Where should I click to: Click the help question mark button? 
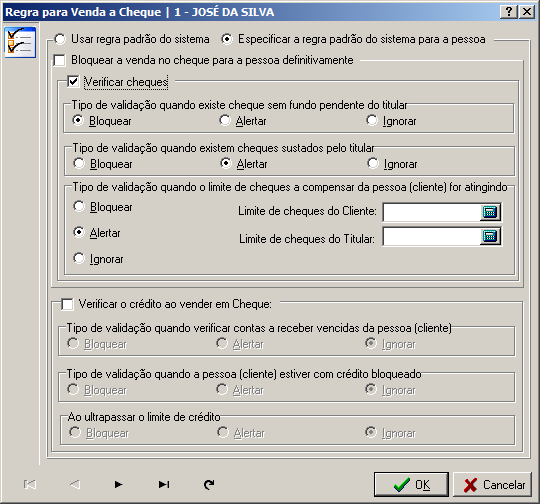tap(509, 12)
